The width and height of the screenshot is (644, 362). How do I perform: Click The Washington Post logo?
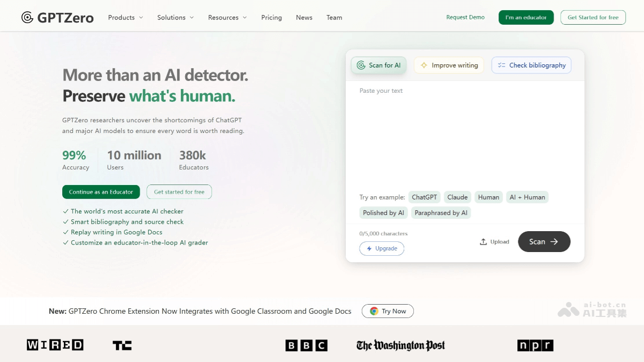click(x=400, y=345)
